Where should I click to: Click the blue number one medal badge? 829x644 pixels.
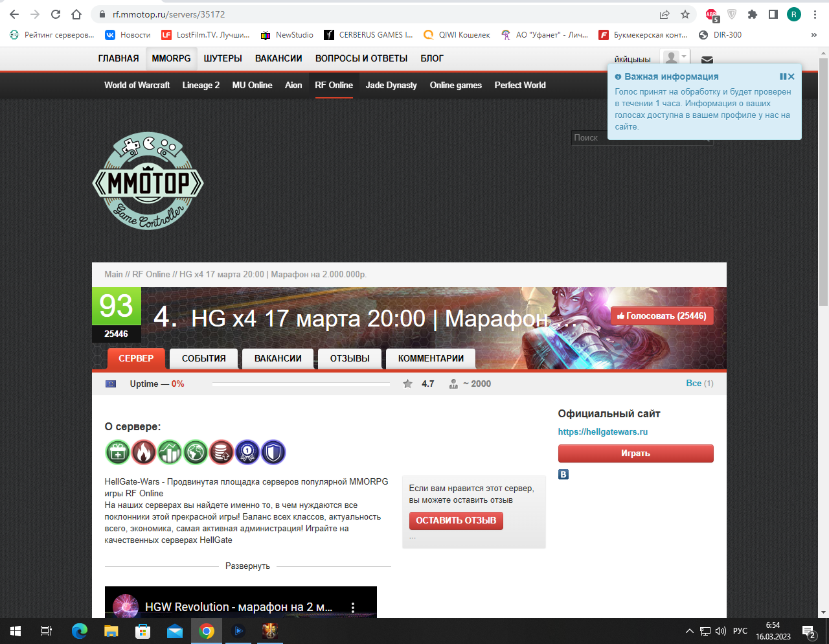247,452
